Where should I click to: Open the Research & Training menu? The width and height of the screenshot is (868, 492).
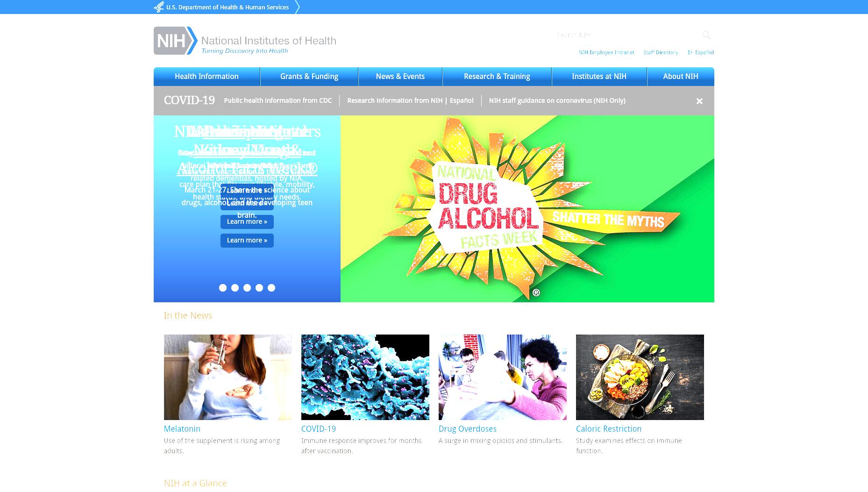tap(497, 77)
